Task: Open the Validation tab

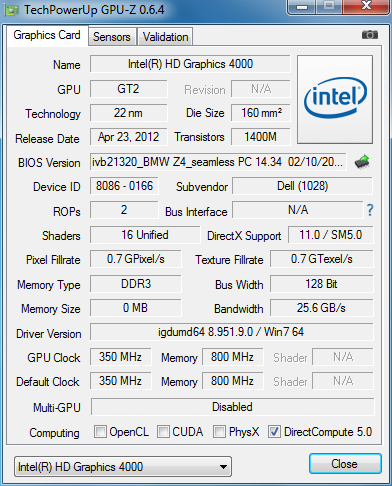Action: [x=165, y=37]
